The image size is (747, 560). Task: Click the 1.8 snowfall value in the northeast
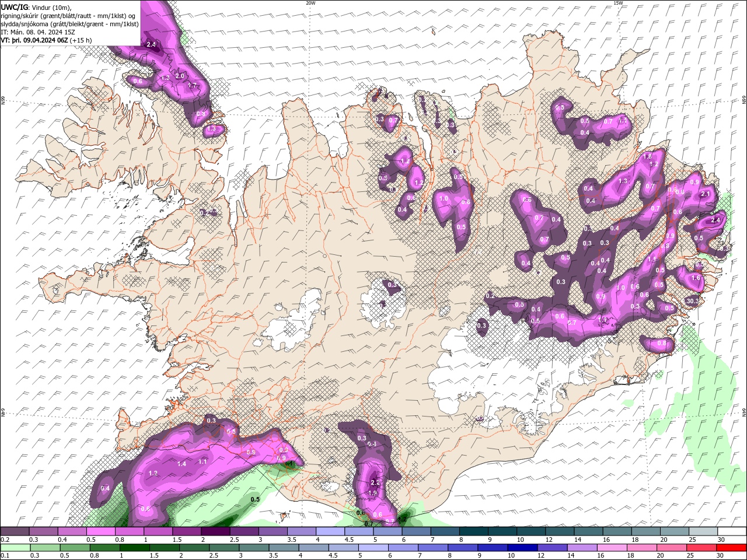coord(647,157)
